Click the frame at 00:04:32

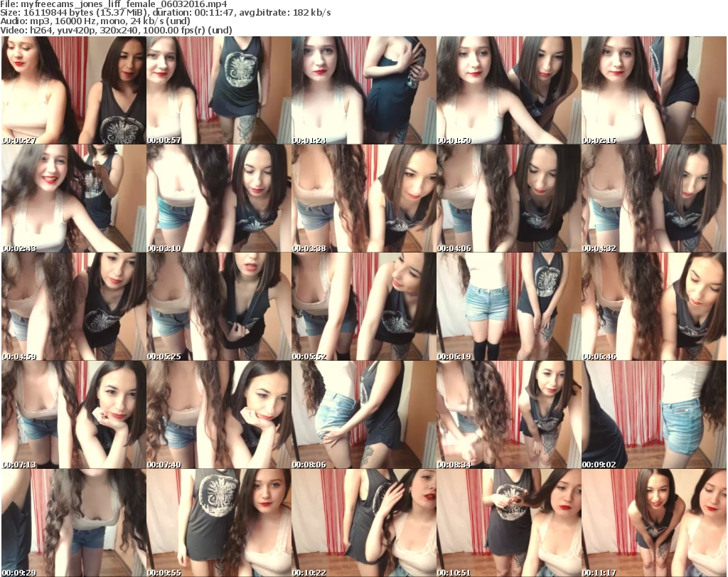(654, 198)
